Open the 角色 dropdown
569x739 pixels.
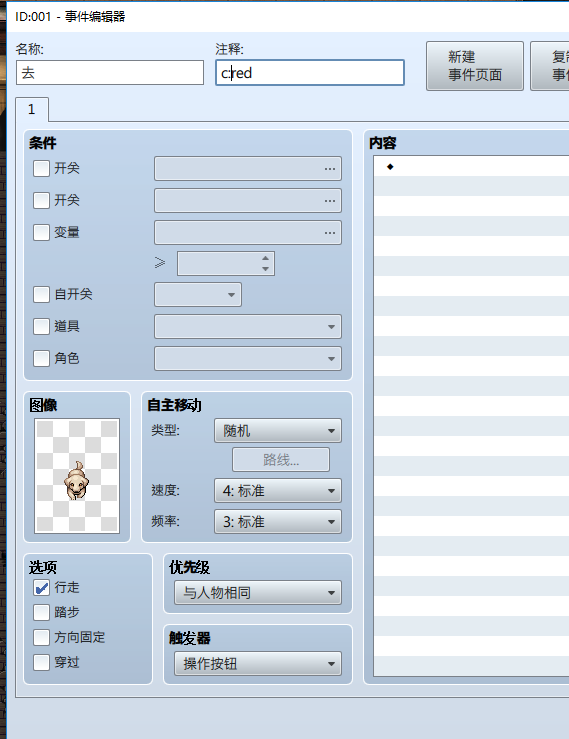point(247,359)
